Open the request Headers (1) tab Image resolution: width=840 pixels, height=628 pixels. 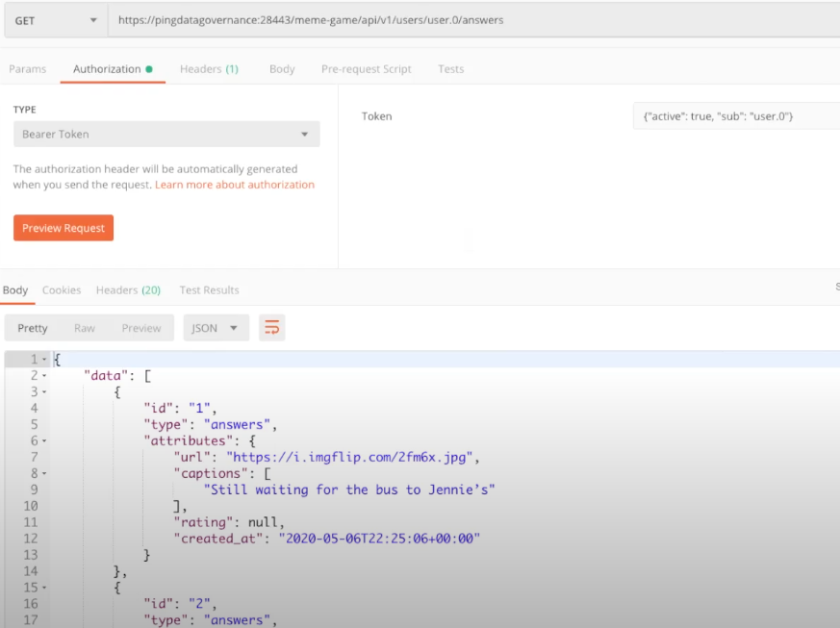pyautogui.click(x=209, y=69)
